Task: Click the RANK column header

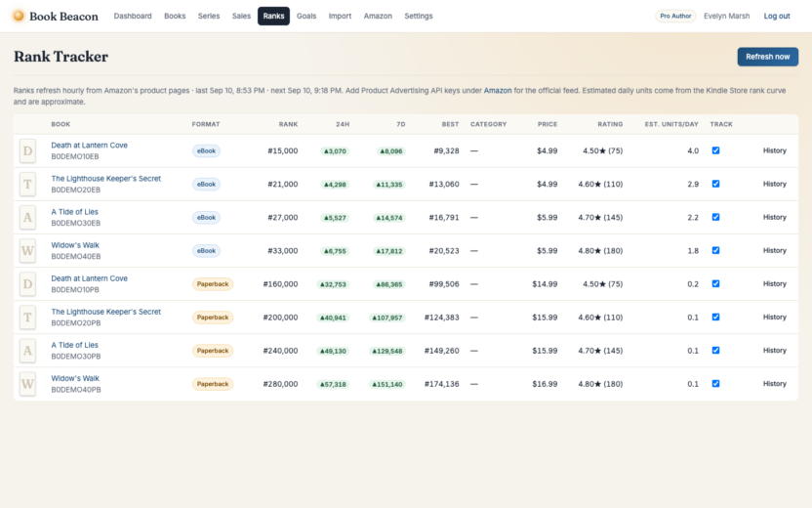Action: pos(288,124)
